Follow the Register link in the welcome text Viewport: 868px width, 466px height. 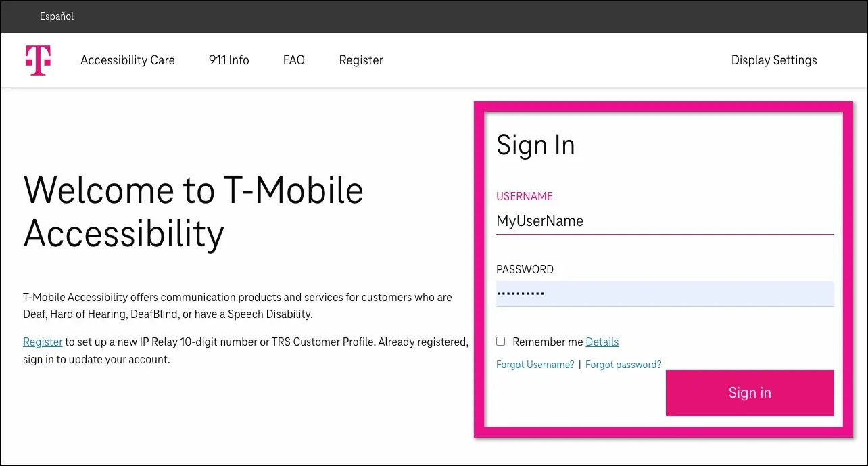coord(43,342)
